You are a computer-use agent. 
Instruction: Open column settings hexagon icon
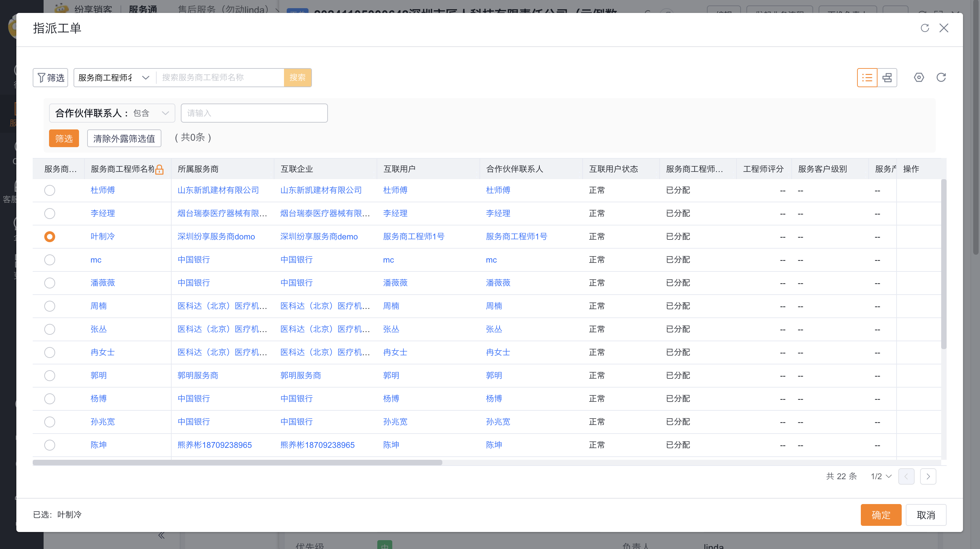(x=919, y=78)
